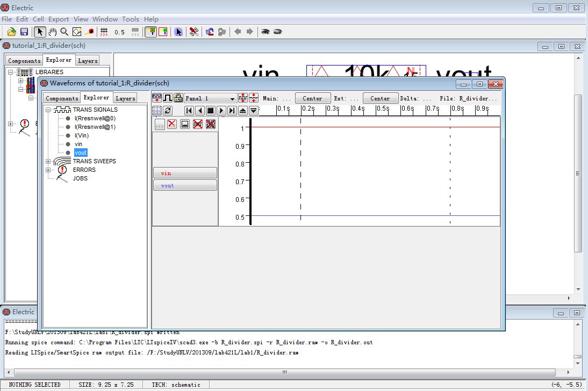Expand the TRANS SWEEPS tree node
Screen dimensions: 588x391
point(48,161)
